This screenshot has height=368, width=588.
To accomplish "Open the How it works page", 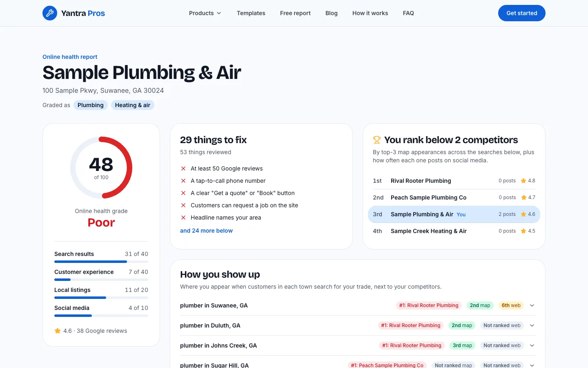I will tap(370, 13).
